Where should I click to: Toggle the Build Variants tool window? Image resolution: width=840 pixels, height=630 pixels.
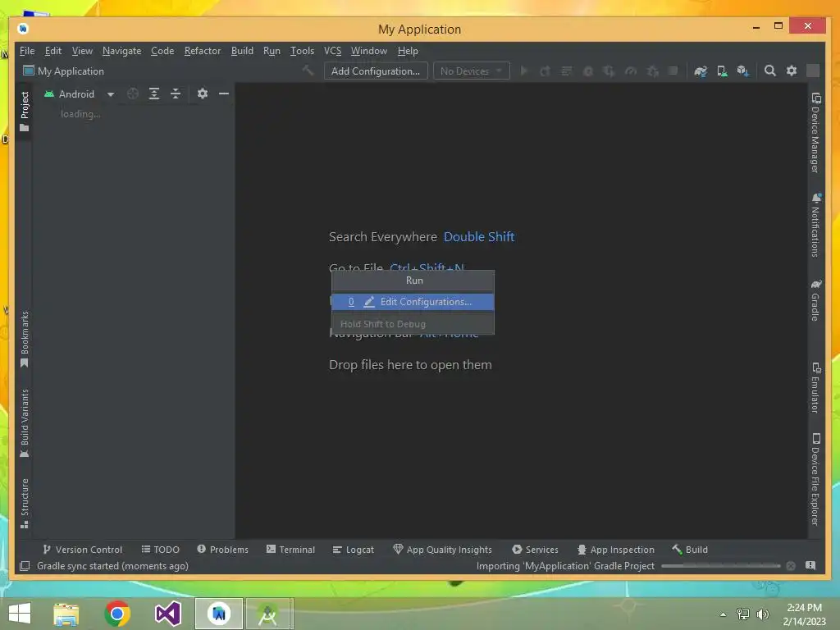(24, 422)
